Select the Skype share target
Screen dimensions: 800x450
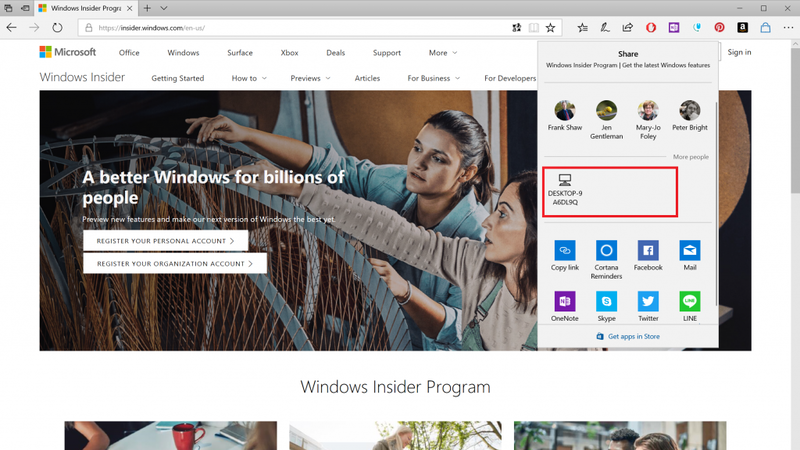click(606, 300)
